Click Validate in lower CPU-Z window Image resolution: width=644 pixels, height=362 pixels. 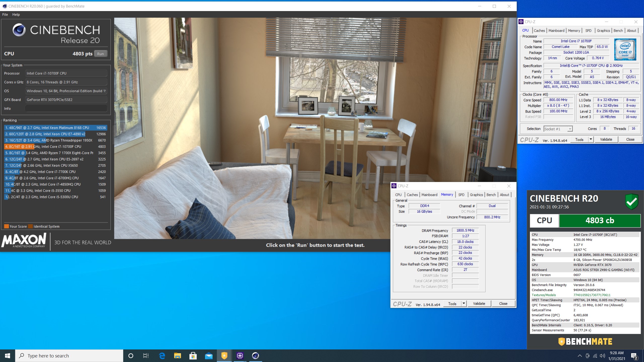click(479, 304)
